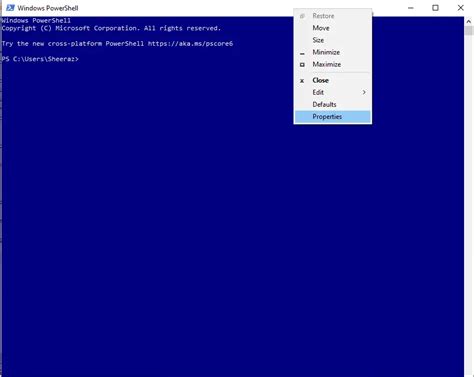The width and height of the screenshot is (474, 377).
Task: Click the square icon beside Maximize
Action: point(302,65)
